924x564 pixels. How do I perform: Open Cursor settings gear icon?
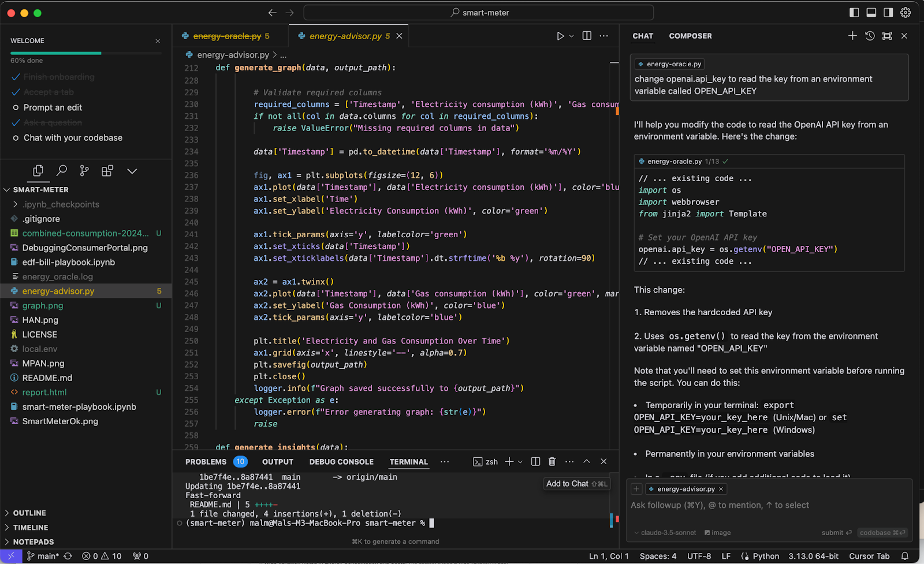pos(906,13)
